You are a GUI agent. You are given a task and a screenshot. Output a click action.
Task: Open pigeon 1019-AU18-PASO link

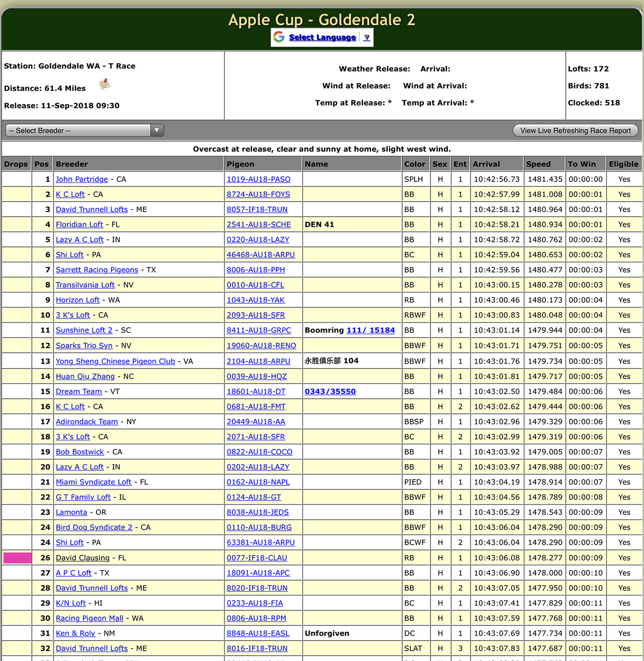[259, 179]
